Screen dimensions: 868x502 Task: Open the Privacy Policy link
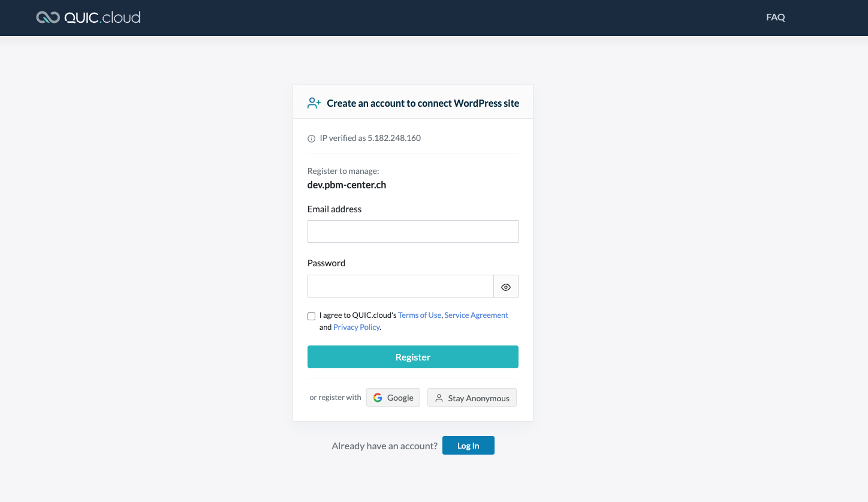coord(357,327)
